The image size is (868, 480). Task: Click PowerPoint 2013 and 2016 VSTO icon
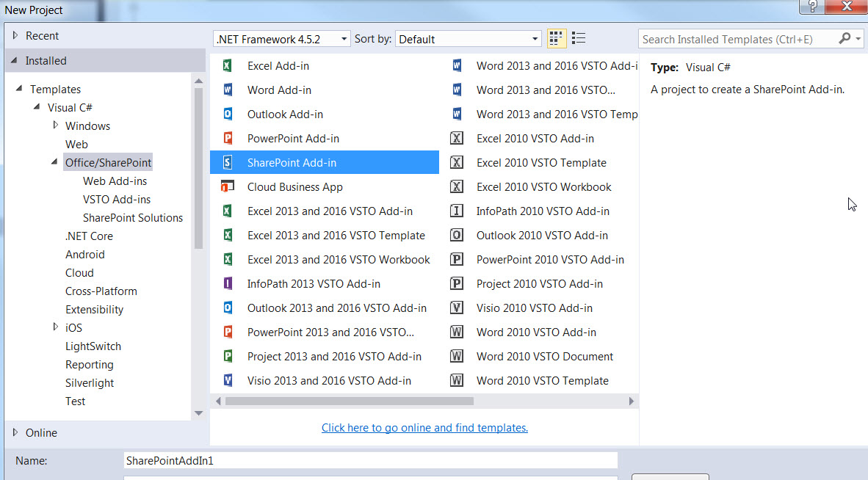(228, 332)
